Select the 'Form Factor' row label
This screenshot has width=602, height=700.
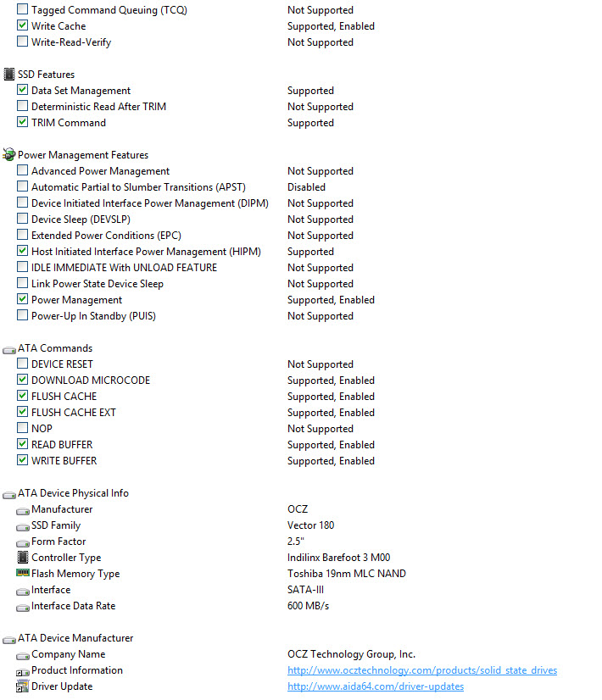point(59,542)
